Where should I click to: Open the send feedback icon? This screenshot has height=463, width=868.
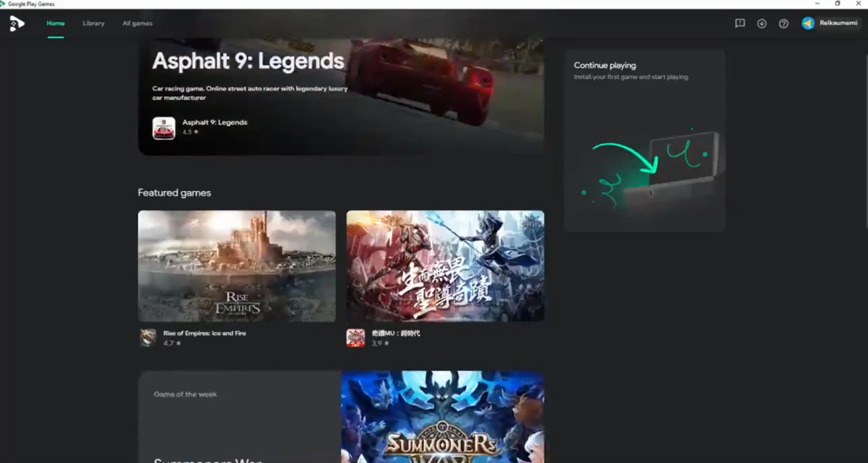pyautogui.click(x=740, y=23)
